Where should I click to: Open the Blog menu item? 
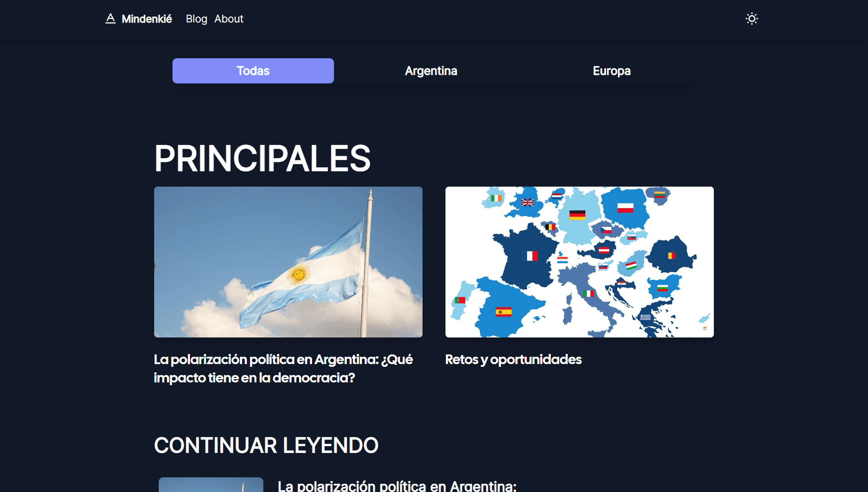tap(196, 19)
